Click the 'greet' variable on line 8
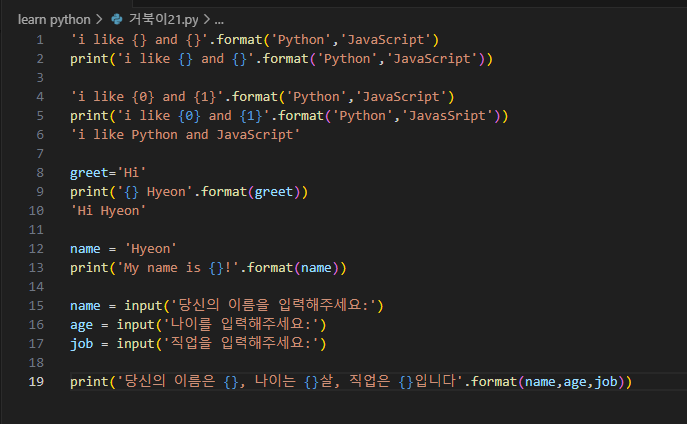The image size is (687, 424). click(x=89, y=173)
